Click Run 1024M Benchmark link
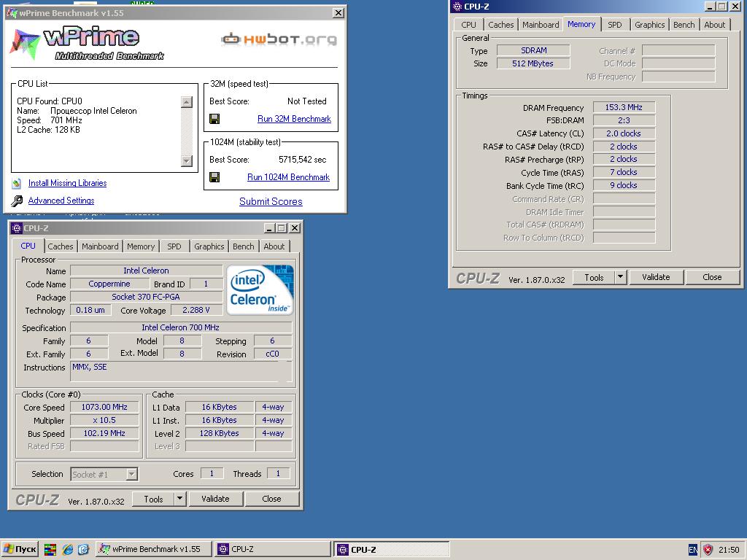 [x=288, y=177]
